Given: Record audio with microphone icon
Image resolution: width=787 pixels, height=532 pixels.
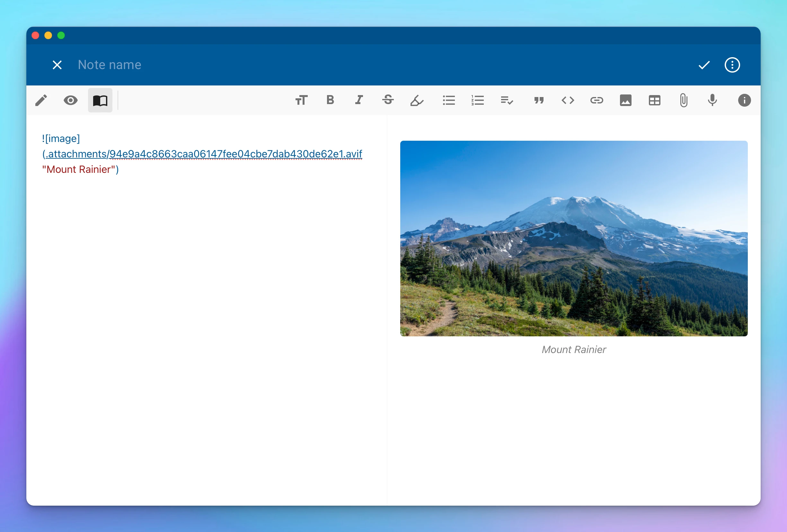Looking at the screenshot, I should (x=712, y=100).
